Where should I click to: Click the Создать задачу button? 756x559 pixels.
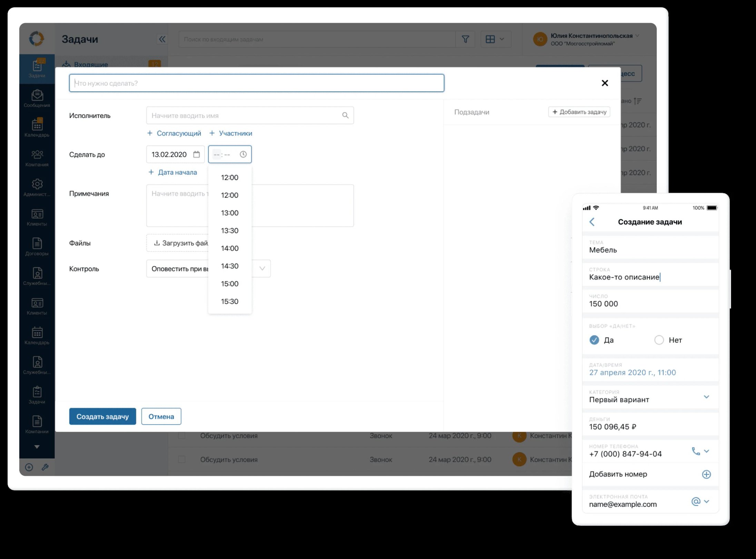[x=102, y=417]
